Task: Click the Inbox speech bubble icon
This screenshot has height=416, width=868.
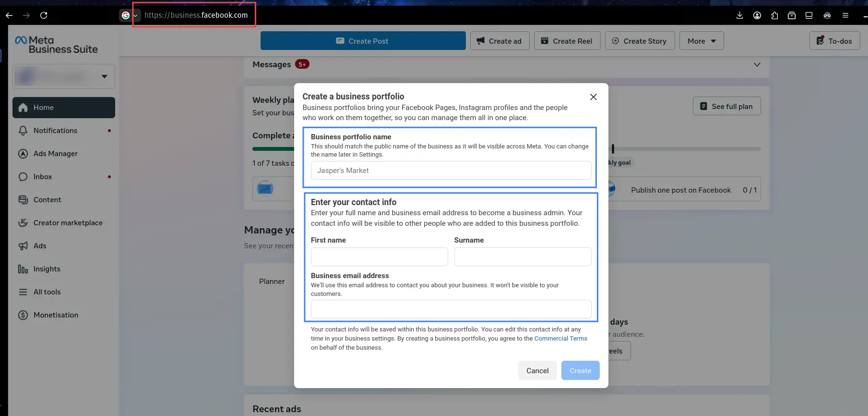Action: pyautogui.click(x=23, y=177)
